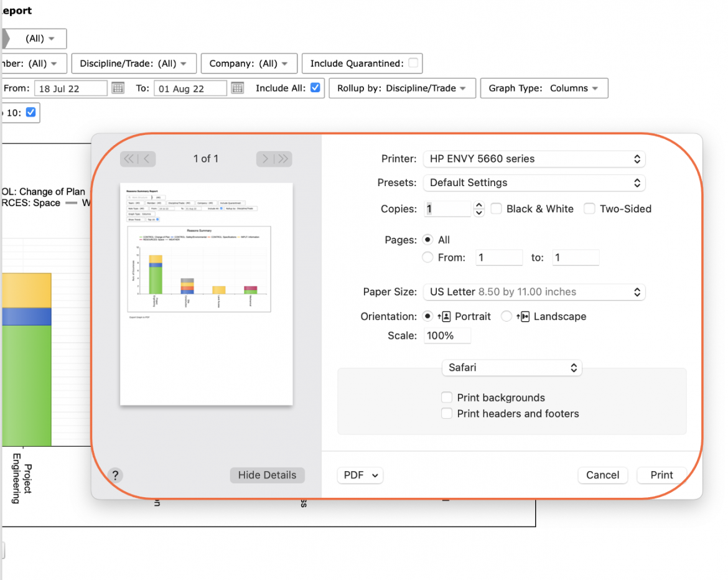Open the Discipline/Trade filter dropdown
Image resolution: width=728 pixels, height=580 pixels.
(x=134, y=63)
